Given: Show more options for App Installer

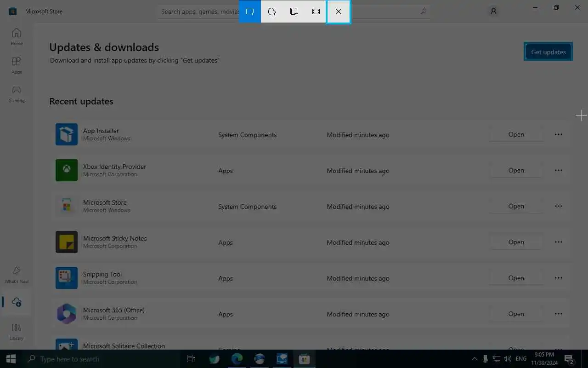Looking at the screenshot, I should [559, 134].
